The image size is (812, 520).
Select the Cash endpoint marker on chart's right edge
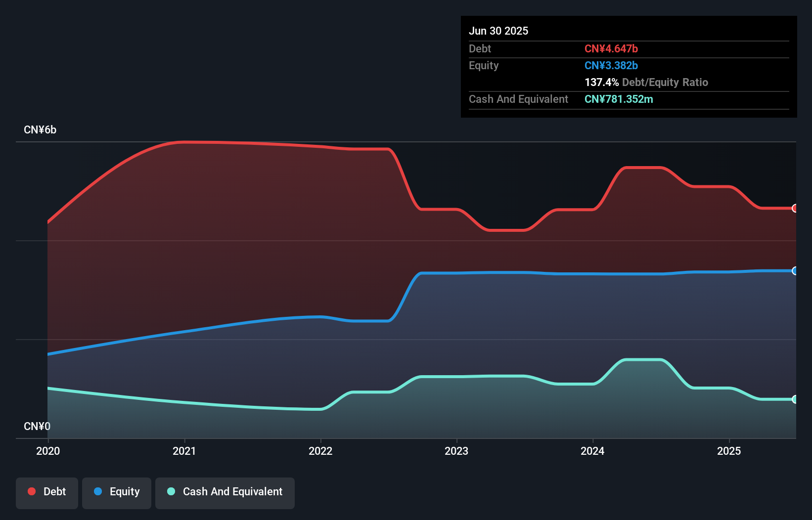pyautogui.click(x=794, y=398)
